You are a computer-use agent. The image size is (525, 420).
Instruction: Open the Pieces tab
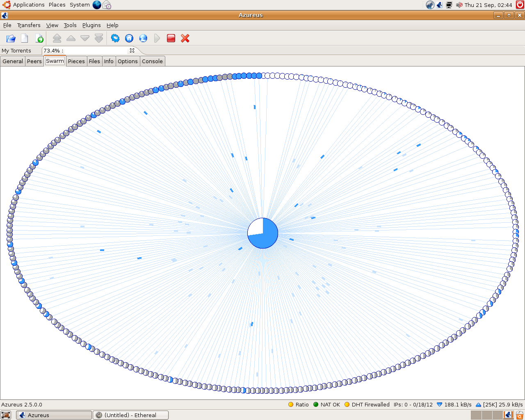tap(76, 62)
